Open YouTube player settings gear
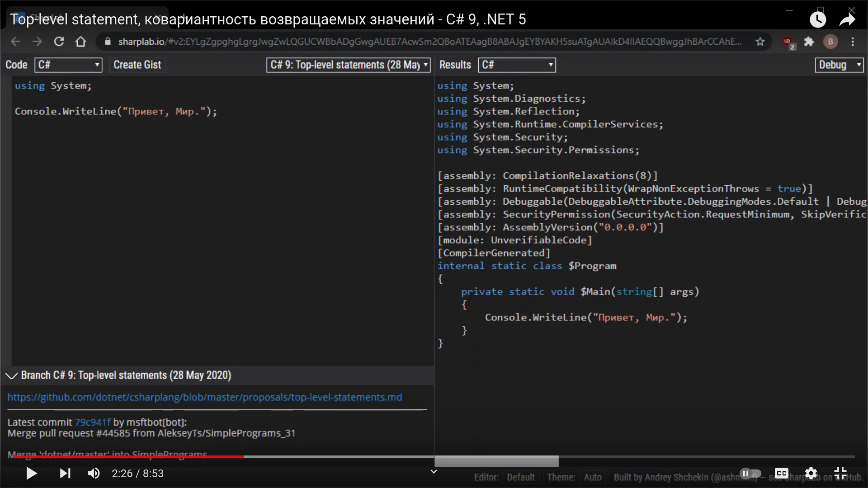The height and width of the screenshot is (488, 868). (811, 473)
